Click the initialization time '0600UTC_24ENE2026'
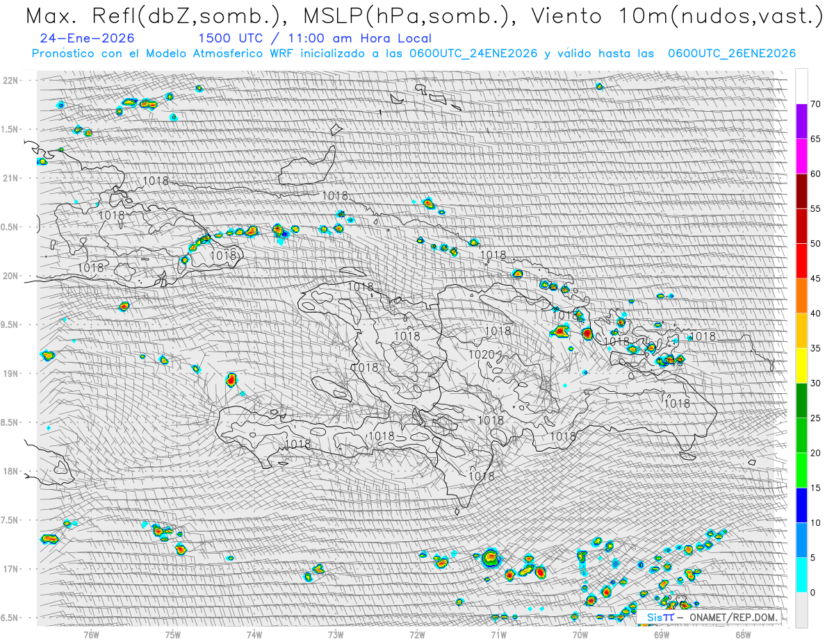 pyautogui.click(x=473, y=53)
